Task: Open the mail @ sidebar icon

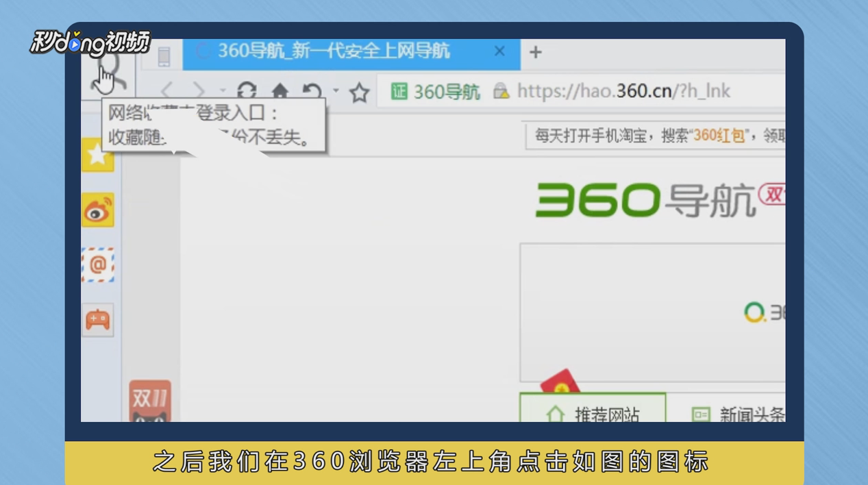Action: [x=97, y=265]
